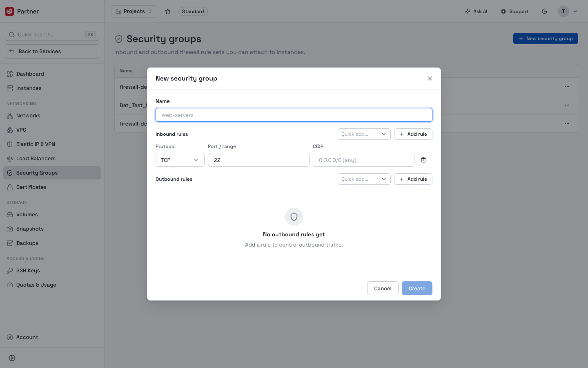Toggle dark mode moon icon
588x368 pixels.
pyautogui.click(x=544, y=11)
